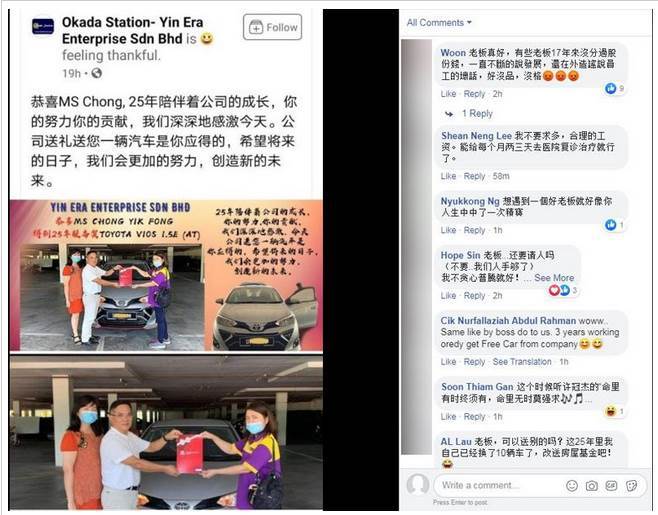Open the sticker picker icon

(x=631, y=486)
